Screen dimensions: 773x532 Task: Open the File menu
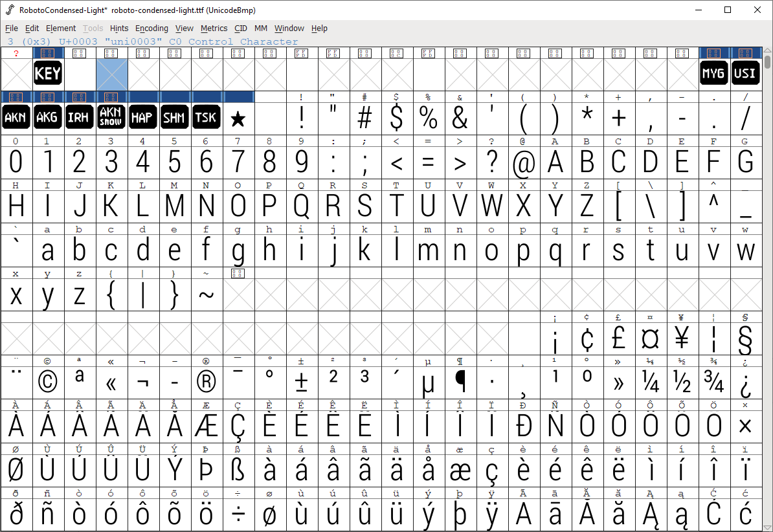point(12,28)
